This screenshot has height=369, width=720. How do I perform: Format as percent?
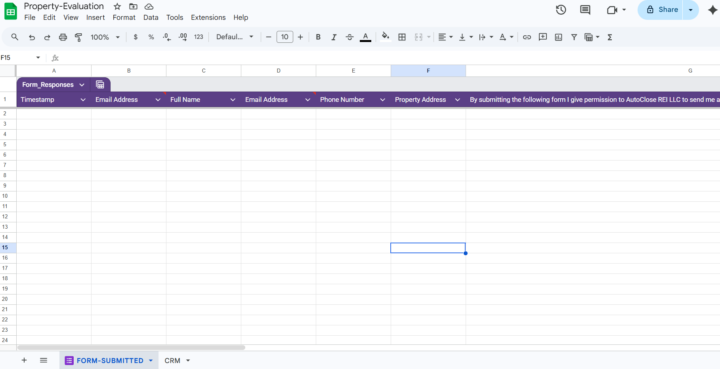(151, 37)
